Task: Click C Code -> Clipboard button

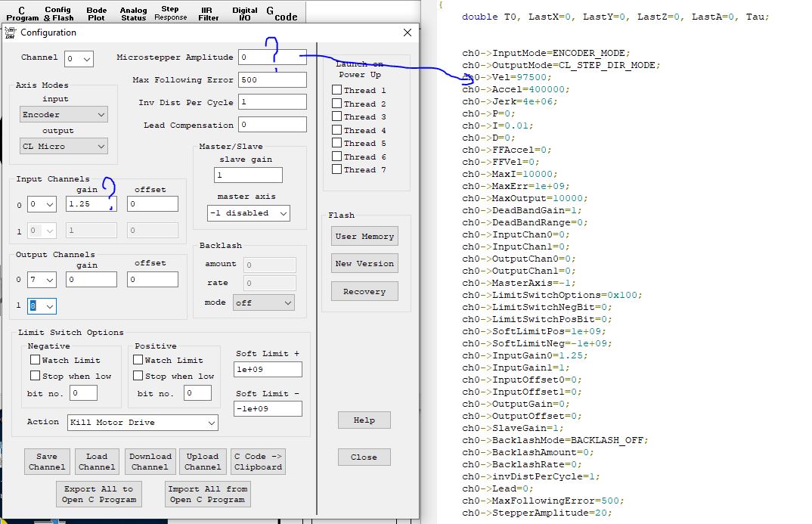Action: point(258,461)
